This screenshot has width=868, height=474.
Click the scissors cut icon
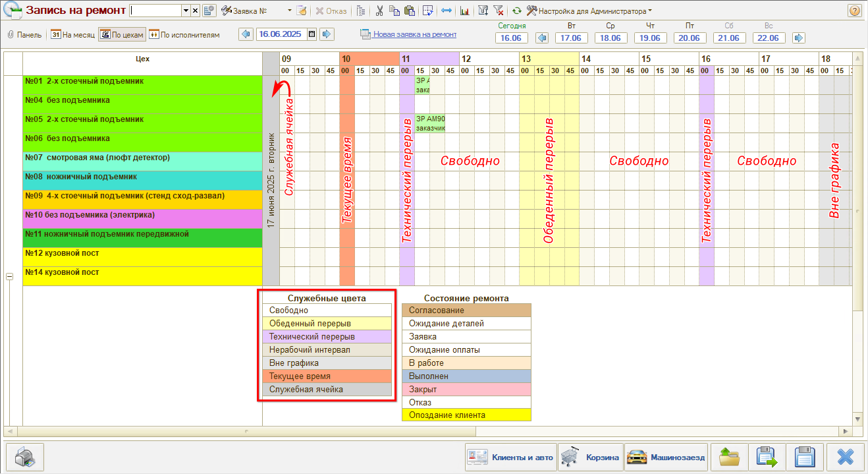tap(379, 11)
